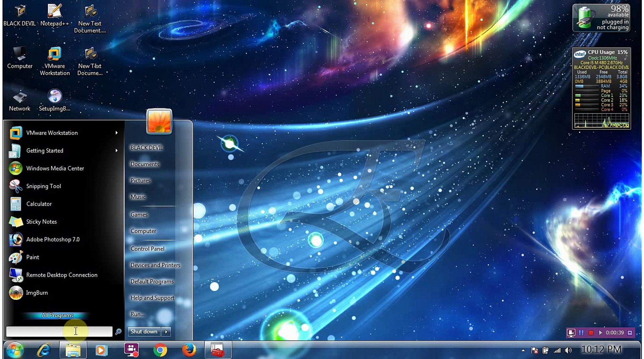The image size is (644, 359).
Task: Open All Programs list
Action: coord(57,315)
